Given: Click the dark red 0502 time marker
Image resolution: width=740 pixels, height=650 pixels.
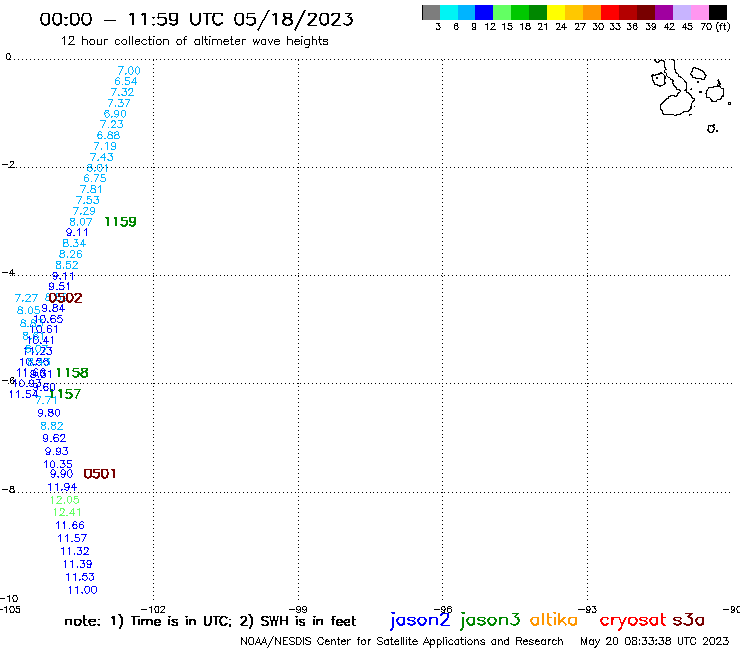Looking at the screenshot, I should coord(66,298).
